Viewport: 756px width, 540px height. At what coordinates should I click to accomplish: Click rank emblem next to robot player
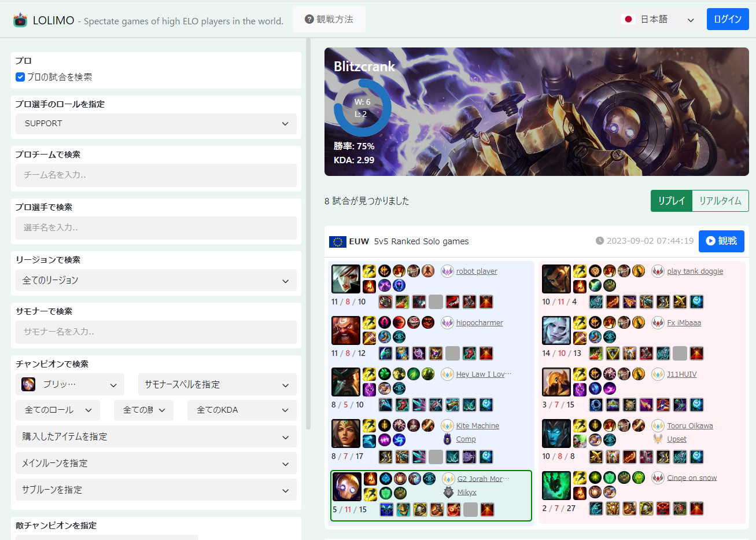point(447,271)
